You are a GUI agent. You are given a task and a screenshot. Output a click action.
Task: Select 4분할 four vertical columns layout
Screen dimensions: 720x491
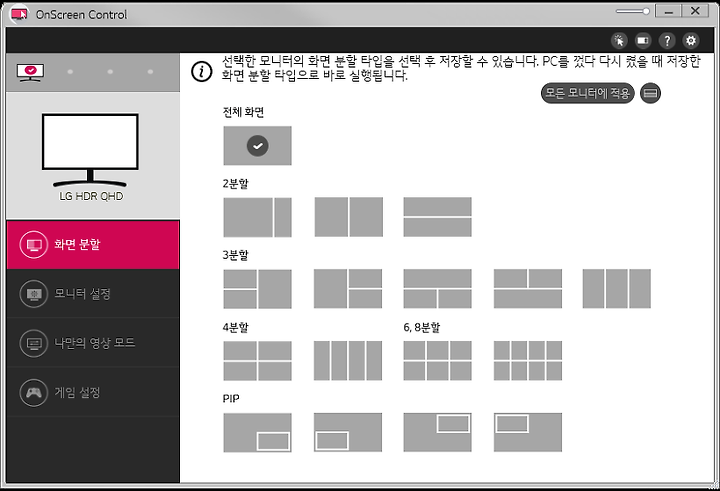[x=348, y=361]
